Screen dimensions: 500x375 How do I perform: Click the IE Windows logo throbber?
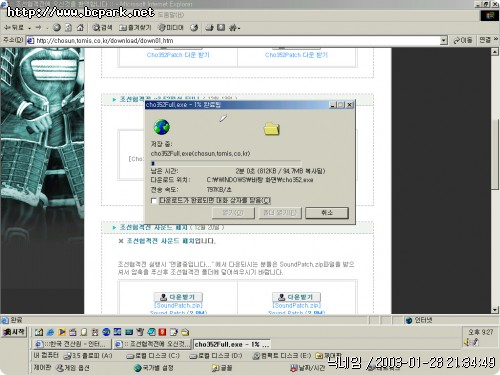[489, 16]
